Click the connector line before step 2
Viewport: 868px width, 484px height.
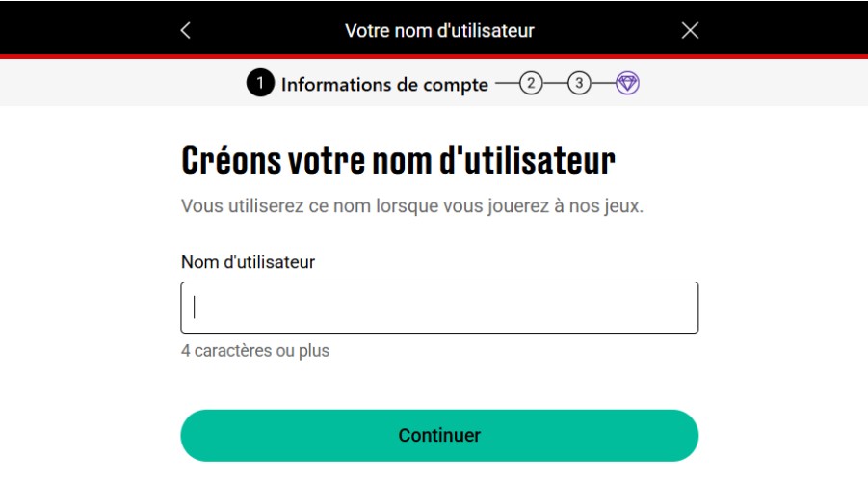pyautogui.click(x=507, y=84)
